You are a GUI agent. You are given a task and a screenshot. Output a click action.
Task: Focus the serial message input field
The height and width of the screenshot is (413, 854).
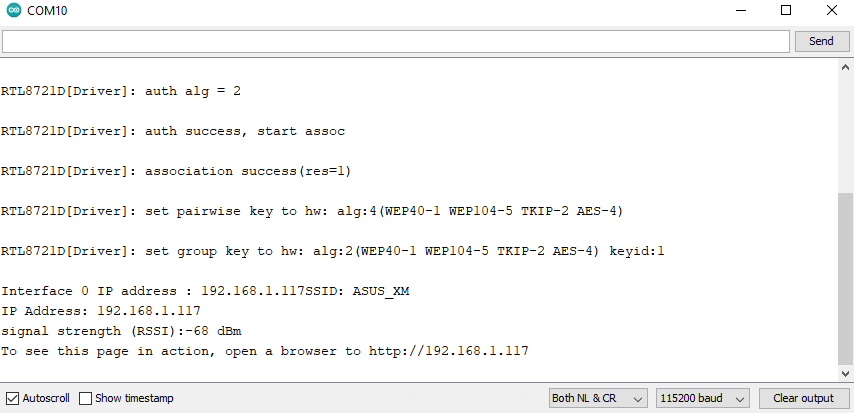[x=395, y=41]
